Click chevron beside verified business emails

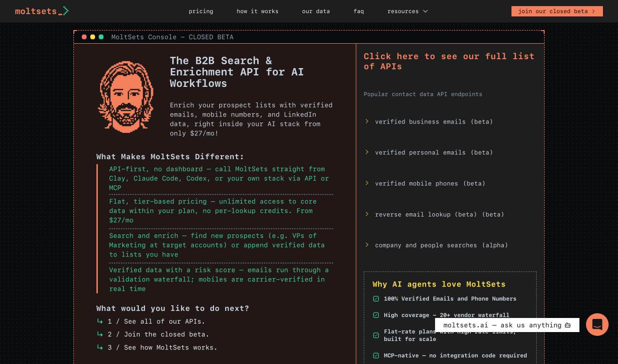pyautogui.click(x=367, y=121)
